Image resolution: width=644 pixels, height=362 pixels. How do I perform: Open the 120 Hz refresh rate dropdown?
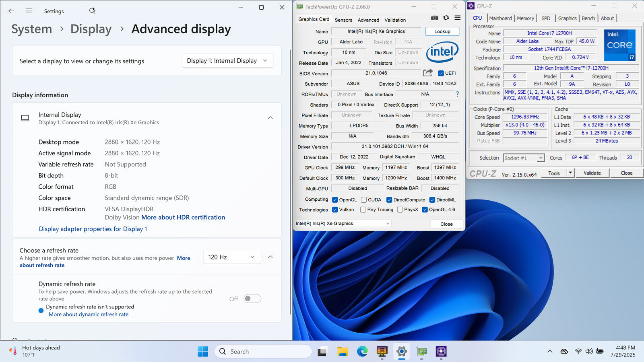(x=231, y=257)
